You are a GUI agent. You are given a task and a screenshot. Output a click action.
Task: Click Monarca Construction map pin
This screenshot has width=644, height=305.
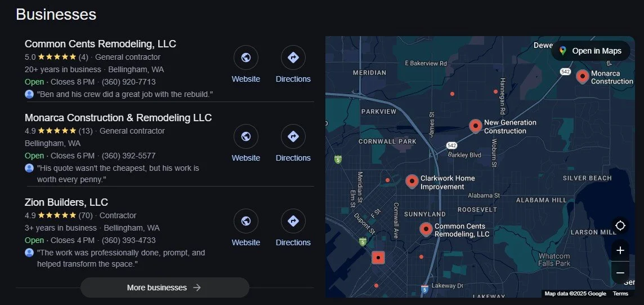pos(583,77)
